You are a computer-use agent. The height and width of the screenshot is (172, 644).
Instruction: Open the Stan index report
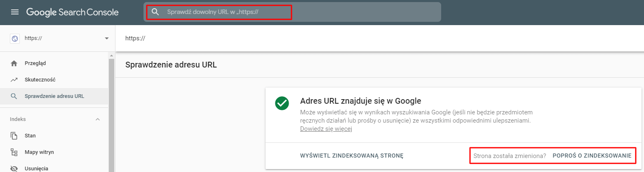pos(54,136)
